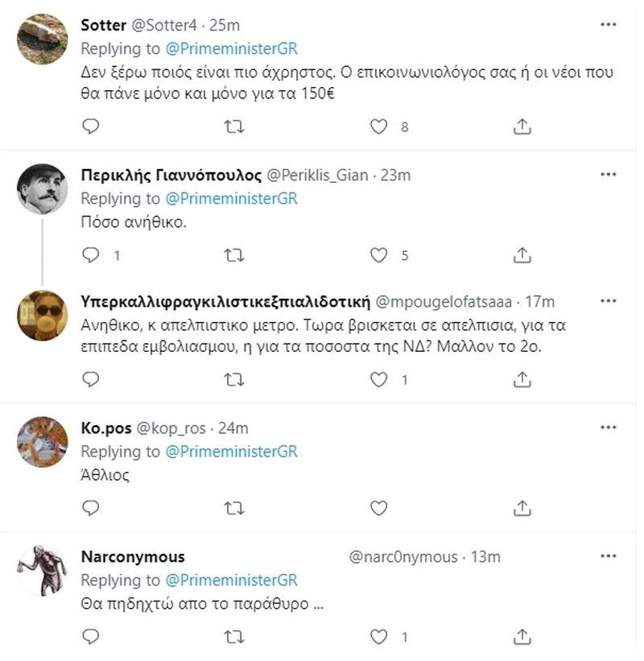The width and height of the screenshot is (644, 661).
Task: View Sotter's profile picture
Action: (42, 39)
